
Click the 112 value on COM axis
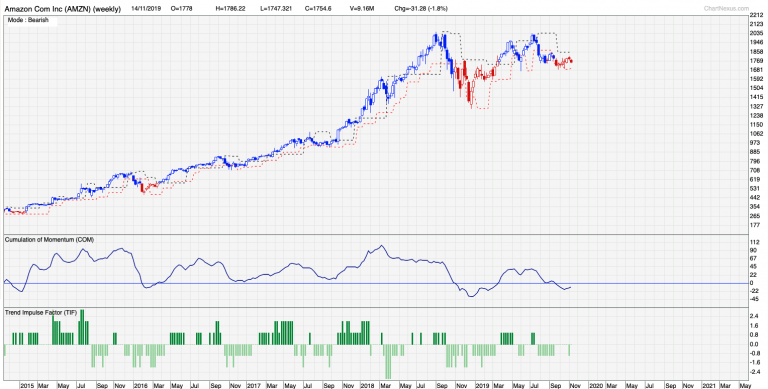(x=755, y=242)
